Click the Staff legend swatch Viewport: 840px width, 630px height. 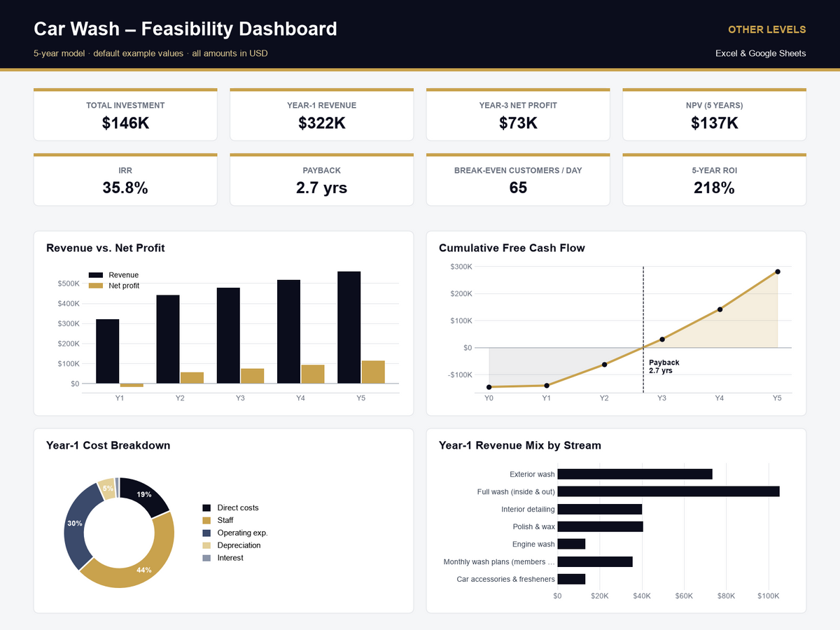206,520
